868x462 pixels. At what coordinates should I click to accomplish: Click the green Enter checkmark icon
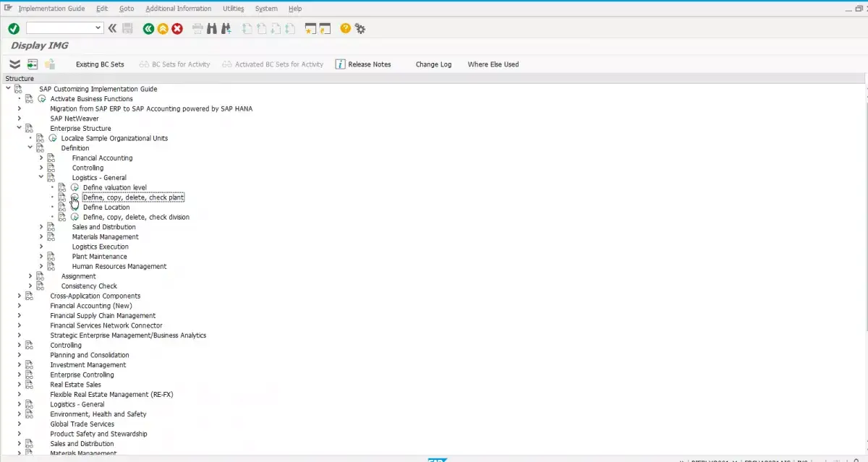tap(14, 28)
